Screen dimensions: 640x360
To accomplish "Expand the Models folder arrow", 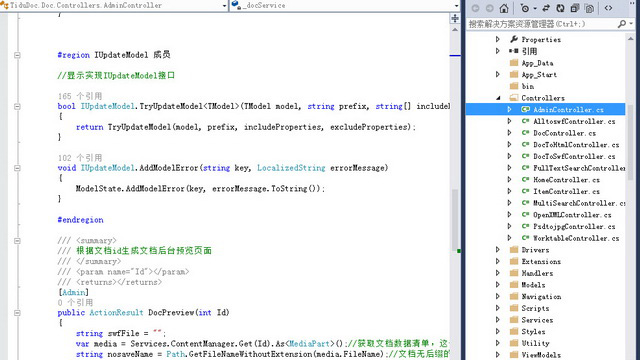I will [x=498, y=285].
